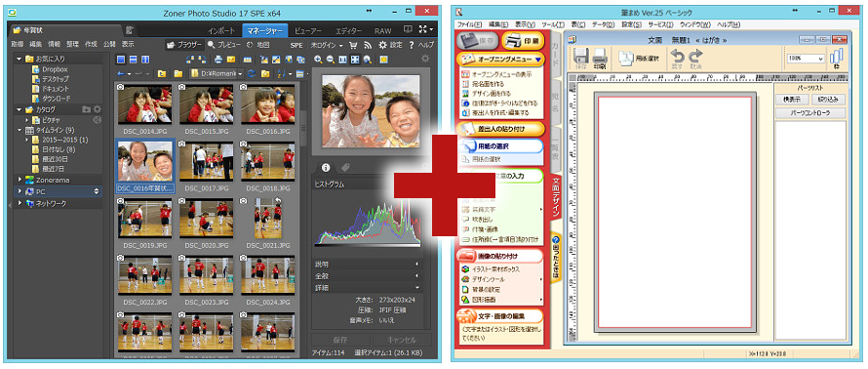868x369 pixels.
Task: Toggle the ブラウザー browser view mode
Action: (184, 45)
